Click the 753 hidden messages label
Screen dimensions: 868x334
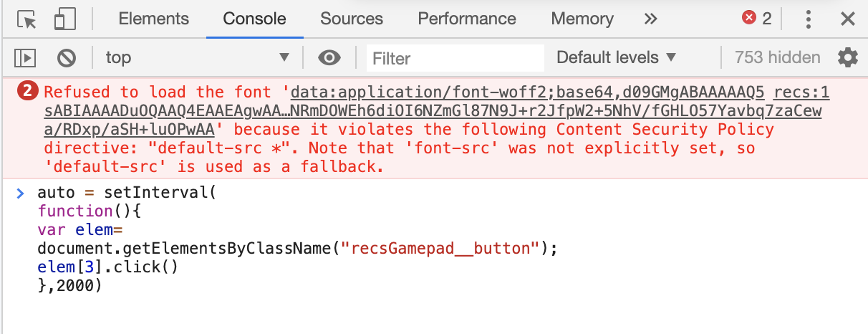coord(777,57)
